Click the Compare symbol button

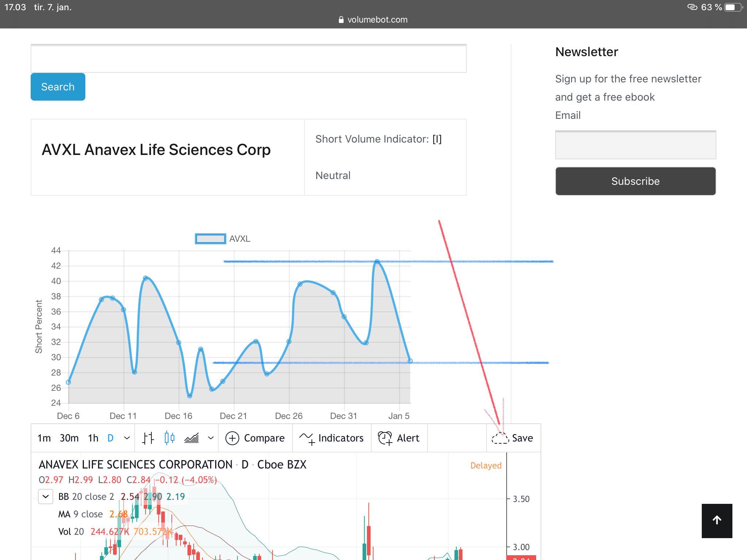255,438
